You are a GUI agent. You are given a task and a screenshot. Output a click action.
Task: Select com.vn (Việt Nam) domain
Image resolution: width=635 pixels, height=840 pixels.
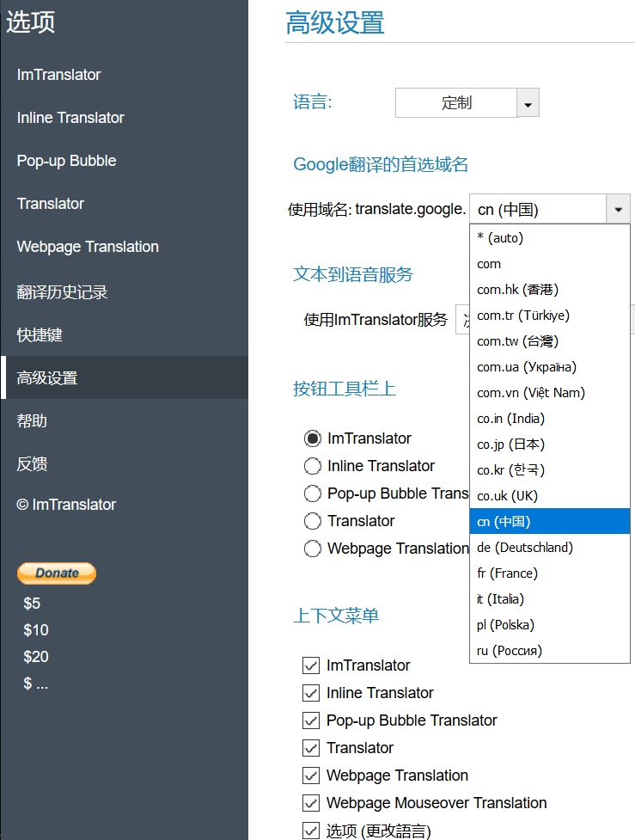coord(550,393)
